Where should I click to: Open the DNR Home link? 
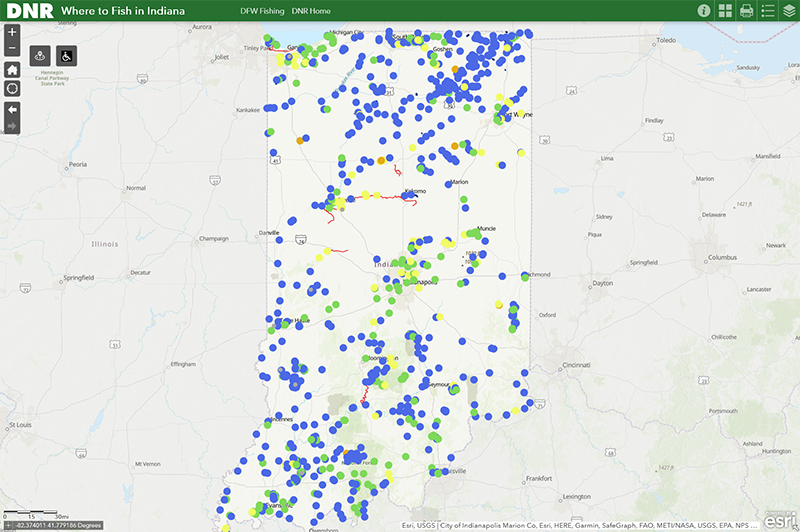[311, 11]
